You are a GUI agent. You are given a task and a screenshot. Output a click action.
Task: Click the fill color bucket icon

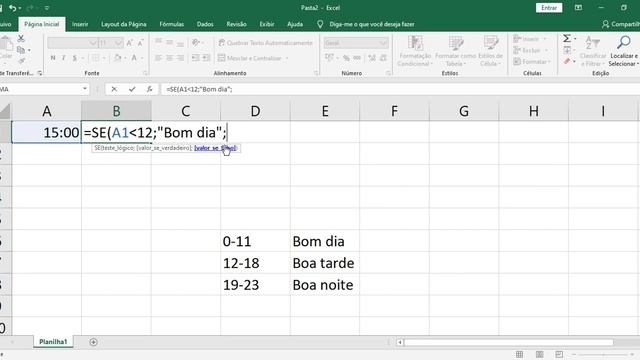tap(118, 58)
